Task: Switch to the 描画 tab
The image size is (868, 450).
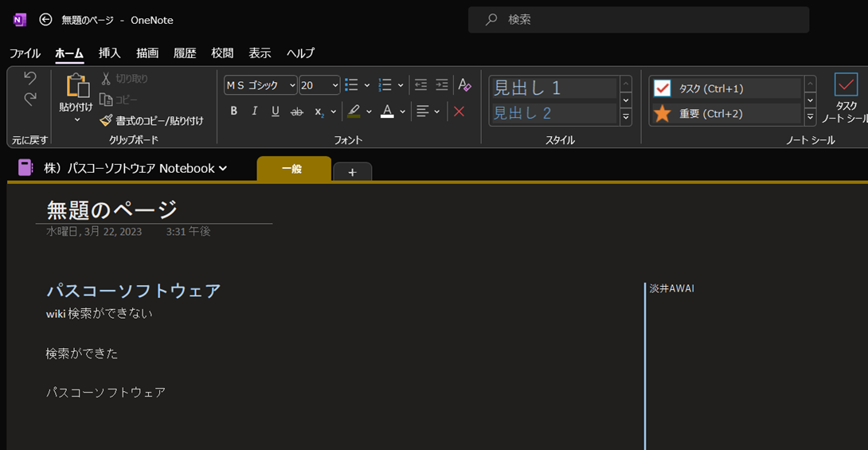Action: [147, 53]
